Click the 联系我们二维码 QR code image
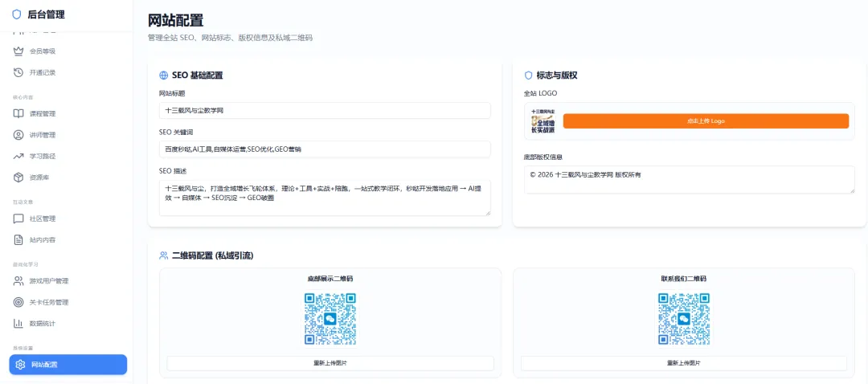The width and height of the screenshot is (868, 384). coord(684,319)
